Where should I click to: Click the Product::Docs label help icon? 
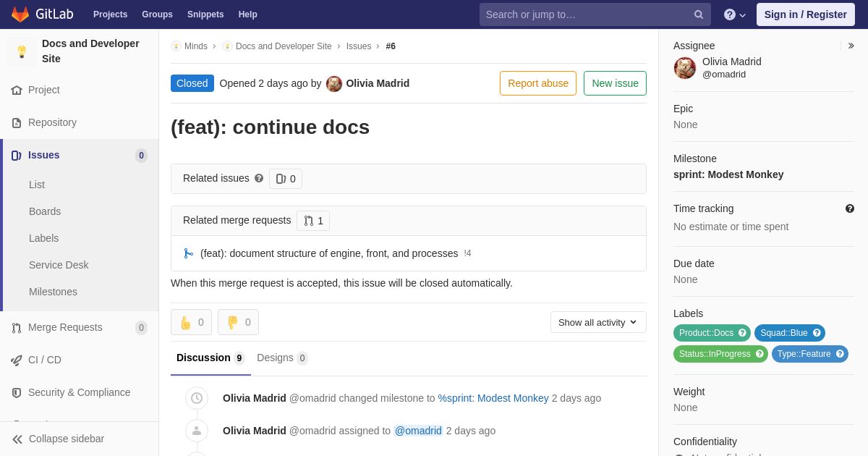741,333
